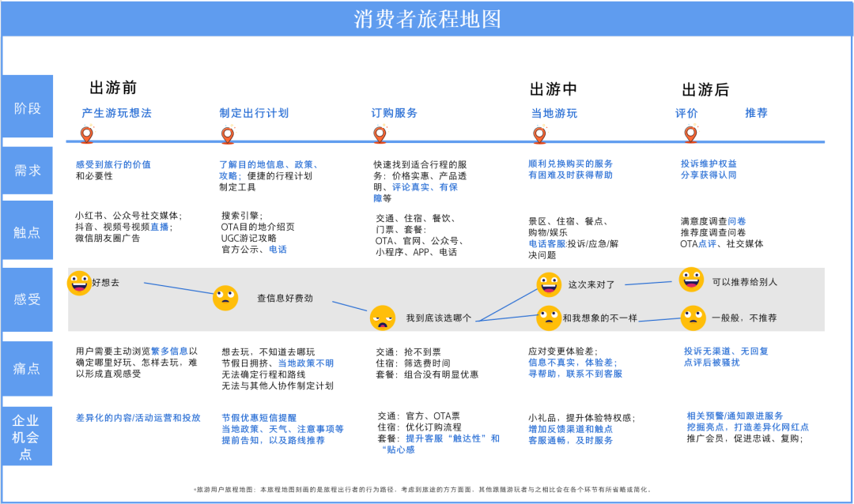Click the 制定出行计划 stage heading

point(254,113)
